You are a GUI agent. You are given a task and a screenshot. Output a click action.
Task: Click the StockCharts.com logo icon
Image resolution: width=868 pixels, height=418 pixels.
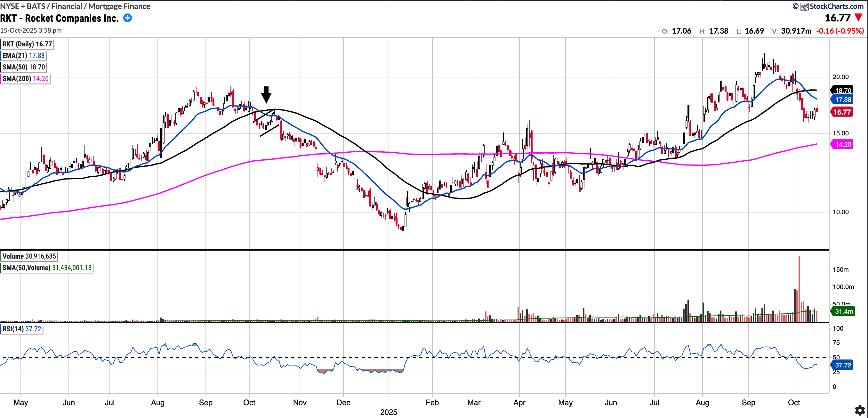coord(804,6)
